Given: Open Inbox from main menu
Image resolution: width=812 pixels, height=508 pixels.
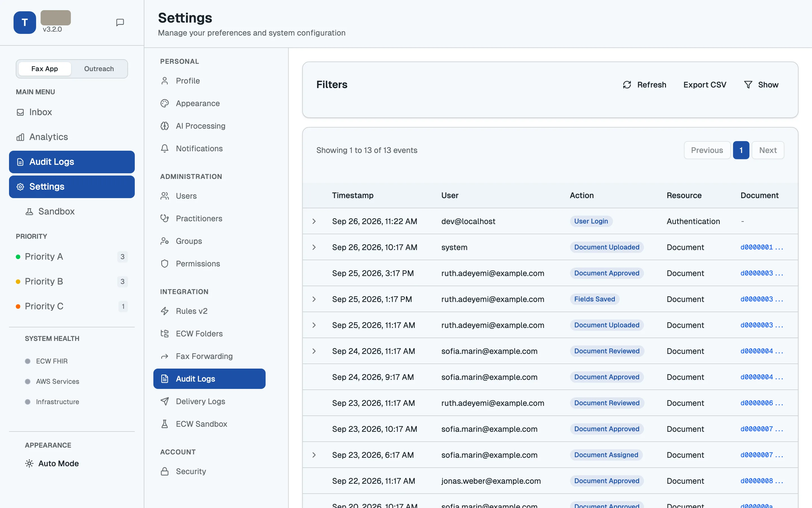Looking at the screenshot, I should click(72, 112).
